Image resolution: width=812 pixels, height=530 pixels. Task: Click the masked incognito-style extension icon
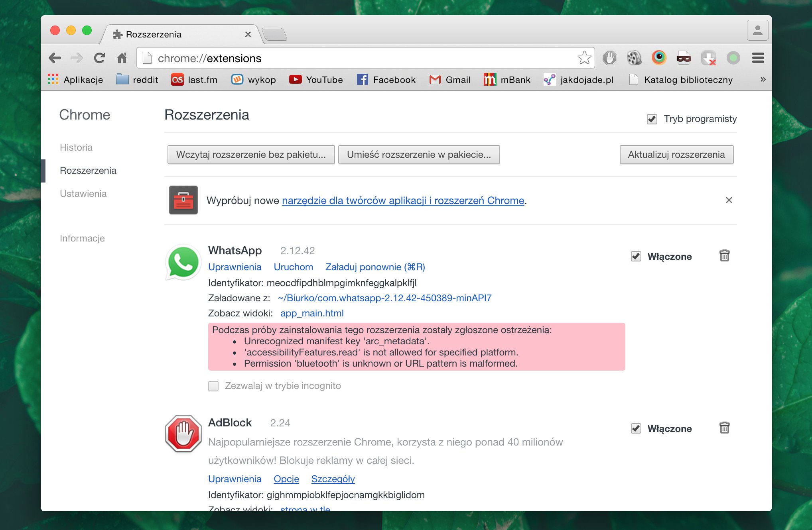684,58
